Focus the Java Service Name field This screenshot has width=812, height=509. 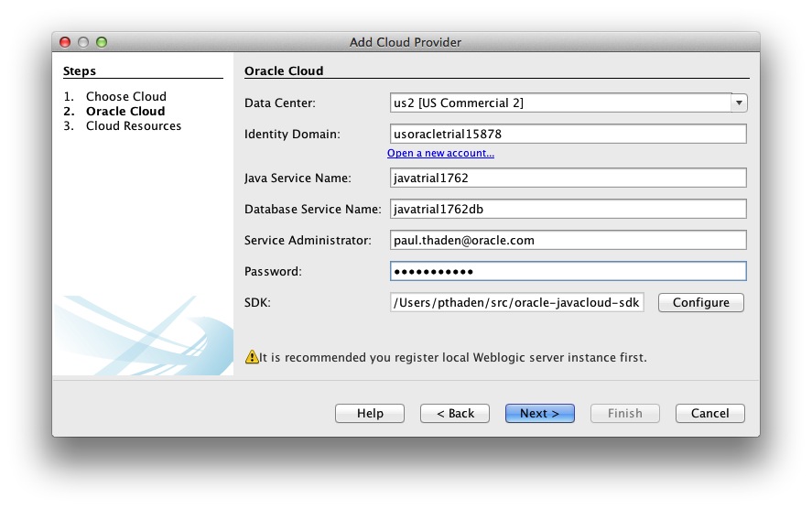(568, 178)
